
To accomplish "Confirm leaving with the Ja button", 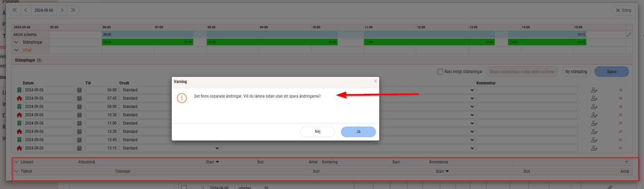I will (x=358, y=132).
